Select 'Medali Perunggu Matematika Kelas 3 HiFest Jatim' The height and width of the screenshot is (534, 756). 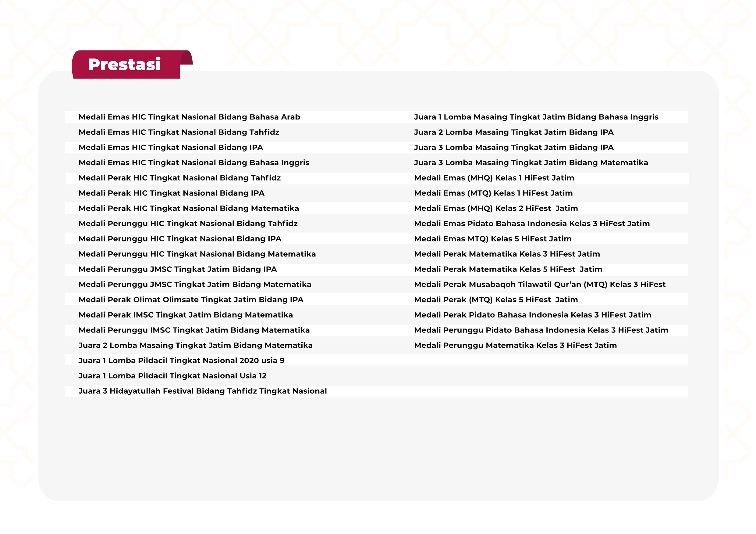(x=516, y=346)
